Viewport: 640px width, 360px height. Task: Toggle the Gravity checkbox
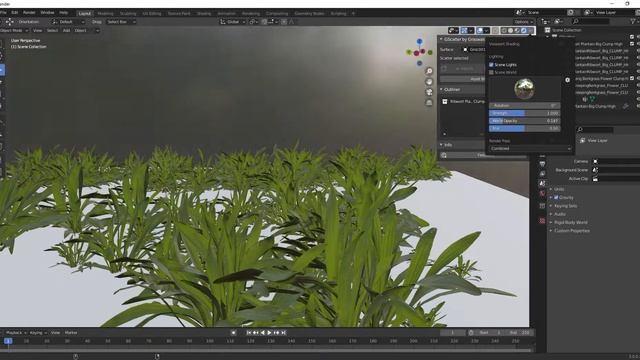tap(556, 197)
